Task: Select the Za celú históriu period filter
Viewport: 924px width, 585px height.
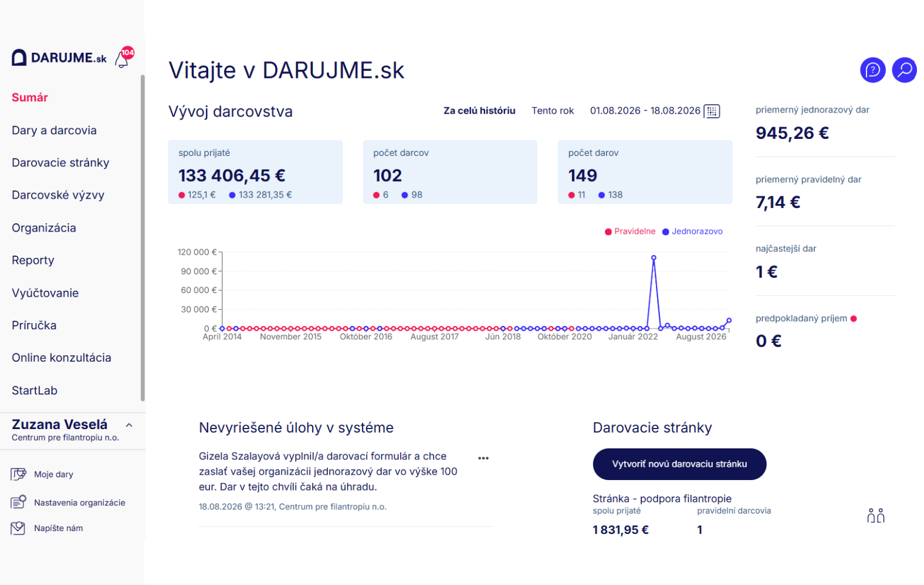Action: click(x=479, y=111)
